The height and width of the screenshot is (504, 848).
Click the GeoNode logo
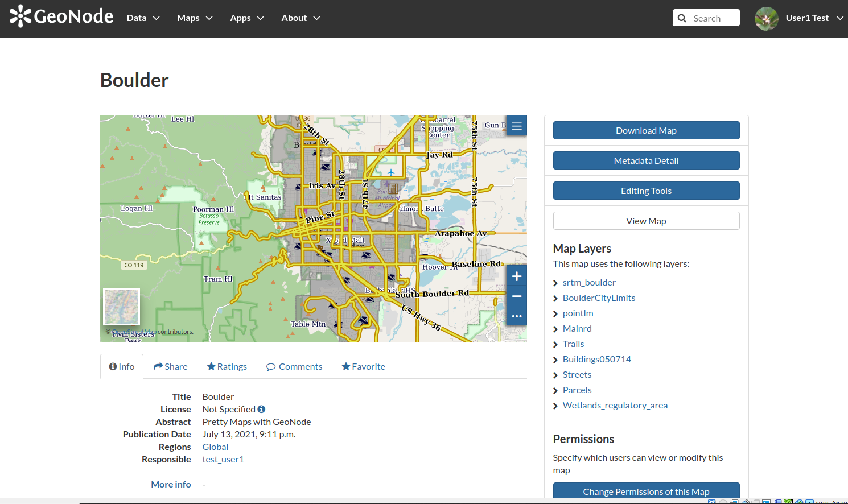tap(61, 16)
